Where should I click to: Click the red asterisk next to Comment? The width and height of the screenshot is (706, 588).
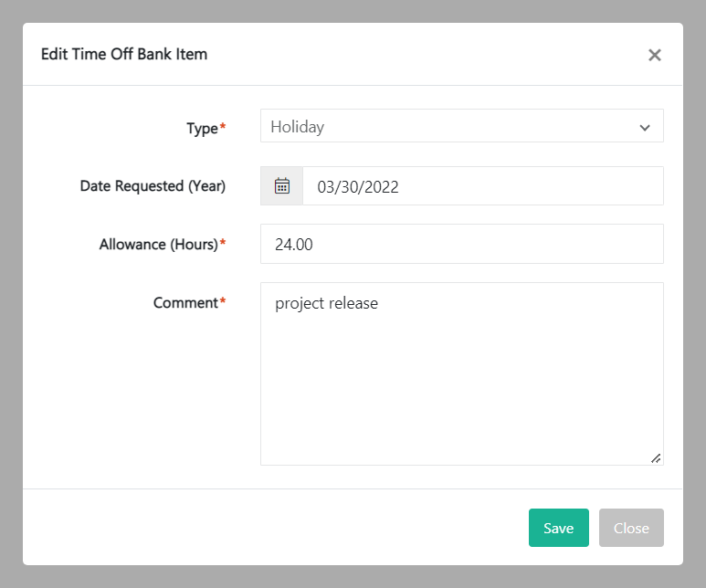[223, 301]
